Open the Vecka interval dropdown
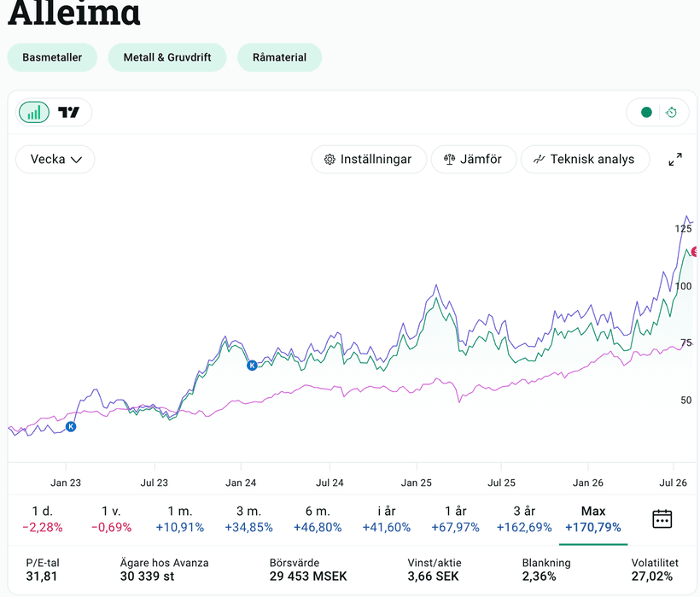 pyautogui.click(x=55, y=160)
